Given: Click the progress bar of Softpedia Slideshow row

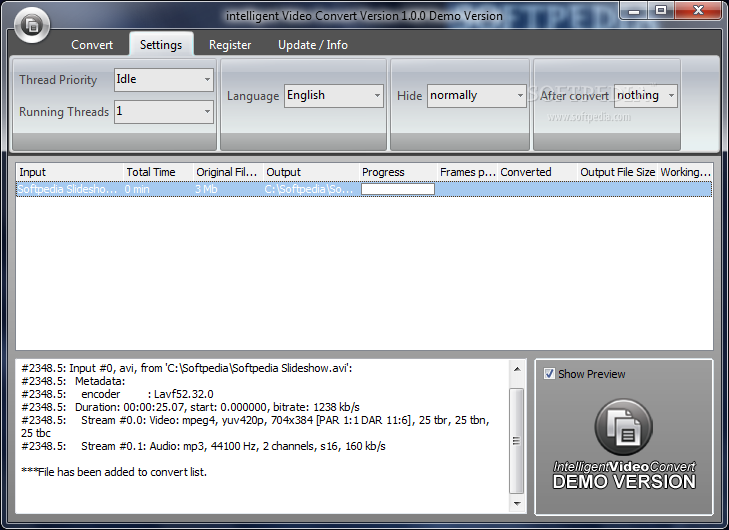Looking at the screenshot, I should click(398, 189).
